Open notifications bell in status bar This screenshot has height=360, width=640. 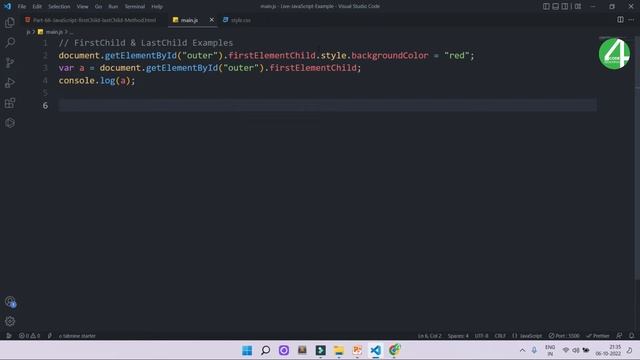[631, 336]
